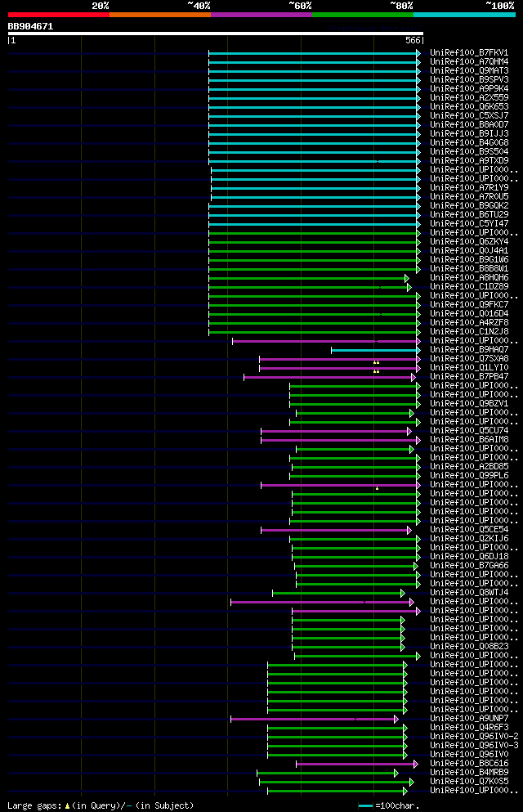This screenshot has height=812, width=523.
Task: Click UniRef100_Q7K0S5 hit label
Action: [x=469, y=782]
